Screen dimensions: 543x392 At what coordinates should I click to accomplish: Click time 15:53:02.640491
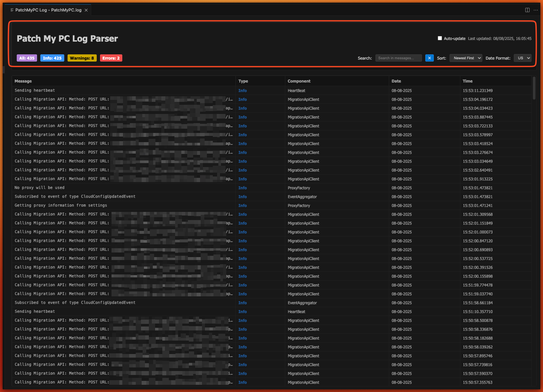pyautogui.click(x=478, y=170)
